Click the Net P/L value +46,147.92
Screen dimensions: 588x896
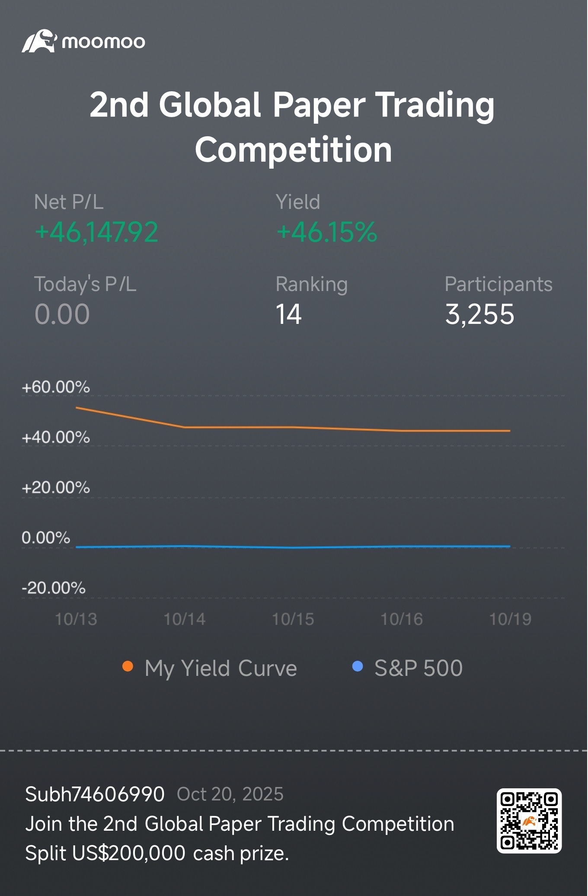point(96,232)
